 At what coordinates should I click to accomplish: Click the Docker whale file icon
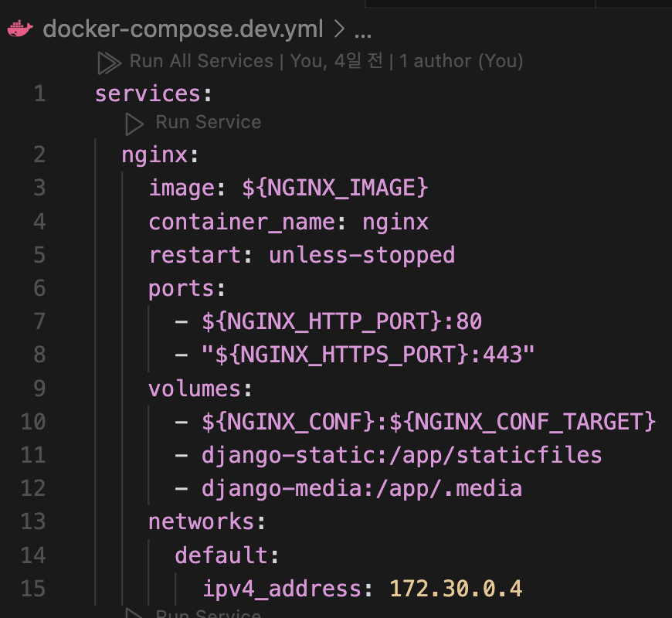pyautogui.click(x=20, y=29)
